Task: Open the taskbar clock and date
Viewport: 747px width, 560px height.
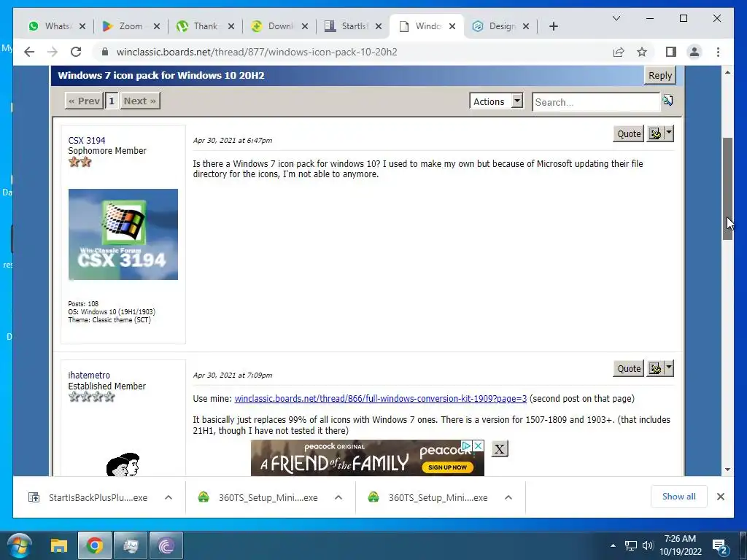Action: [x=681, y=545]
